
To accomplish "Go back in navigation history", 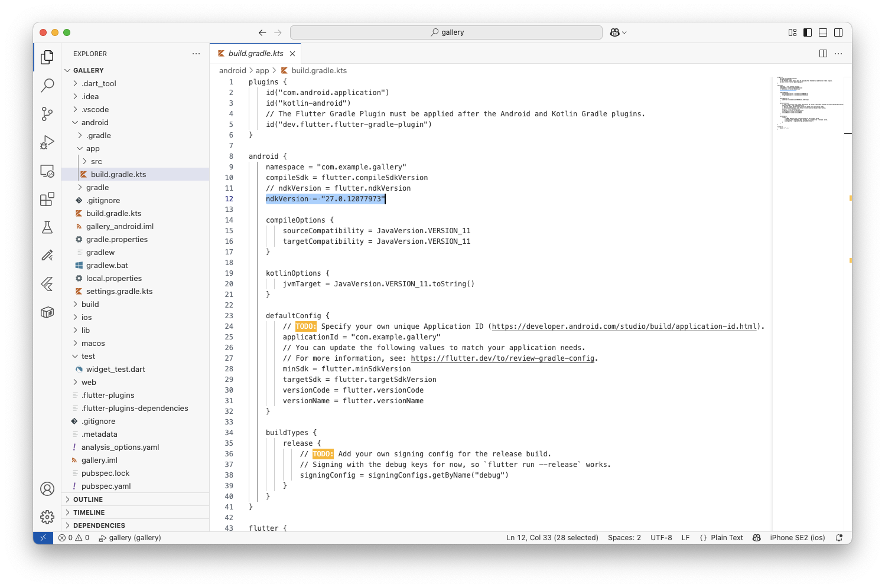I will 262,32.
